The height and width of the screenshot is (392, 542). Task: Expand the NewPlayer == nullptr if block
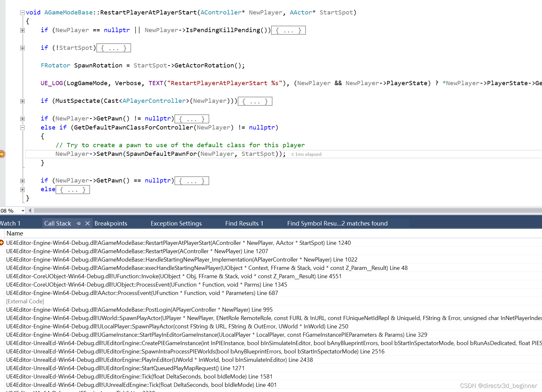click(22, 31)
